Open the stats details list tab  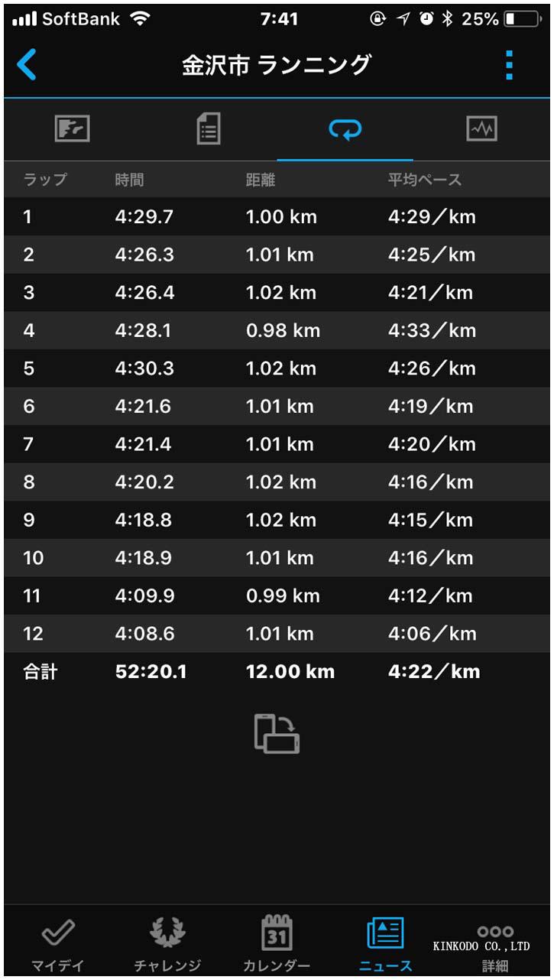pyautogui.click(x=208, y=128)
